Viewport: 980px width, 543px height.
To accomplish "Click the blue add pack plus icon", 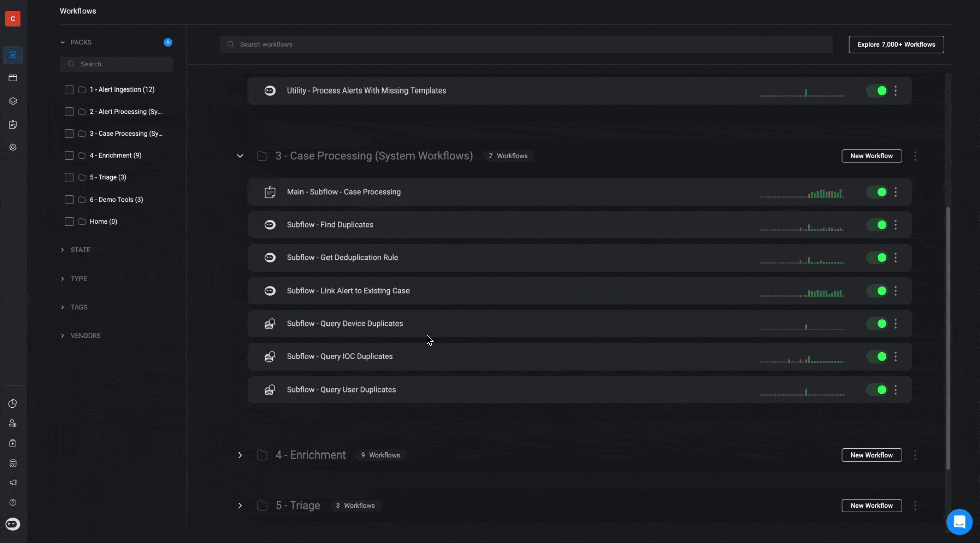I will point(168,42).
